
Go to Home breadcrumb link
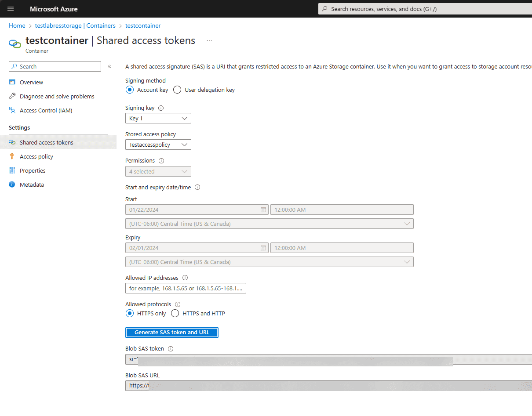[17, 26]
